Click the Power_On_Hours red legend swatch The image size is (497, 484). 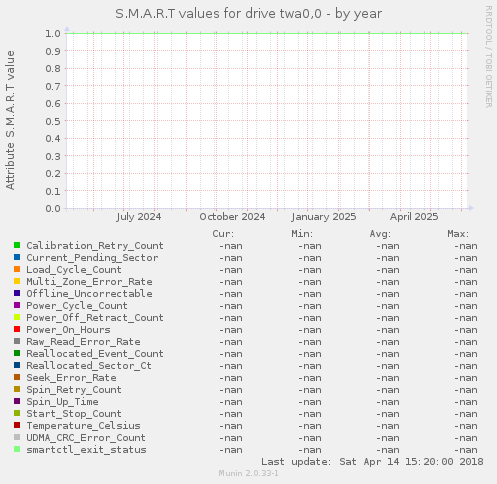coord(17,329)
